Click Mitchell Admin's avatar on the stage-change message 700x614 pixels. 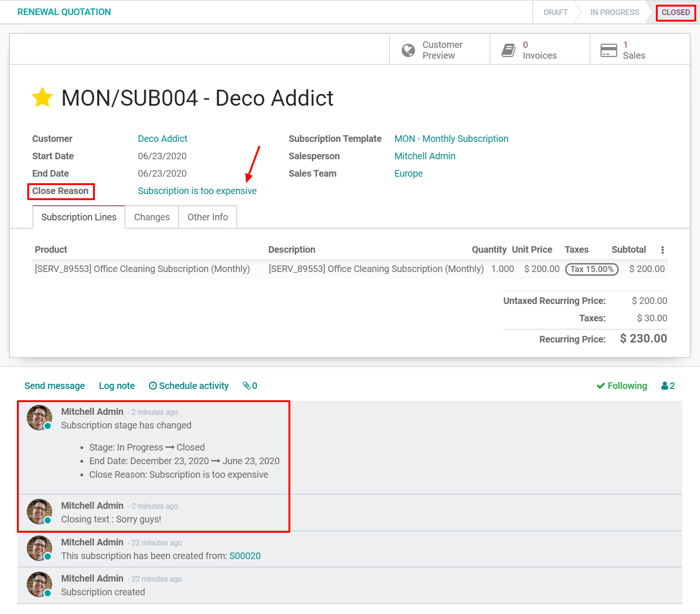[x=39, y=417]
